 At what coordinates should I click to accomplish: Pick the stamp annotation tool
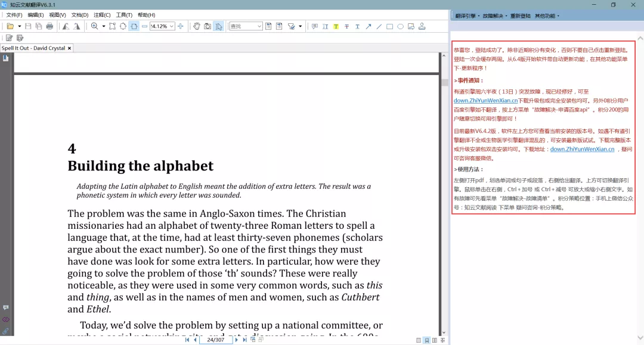422,26
